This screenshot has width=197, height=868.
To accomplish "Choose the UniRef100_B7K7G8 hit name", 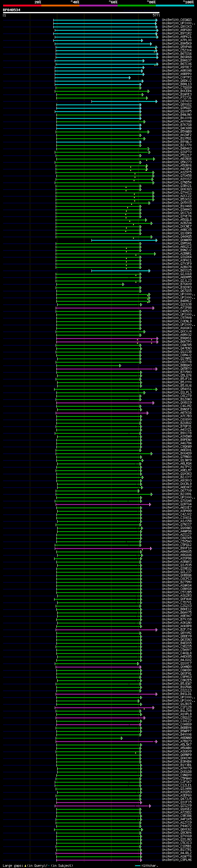I will [177, 125].
